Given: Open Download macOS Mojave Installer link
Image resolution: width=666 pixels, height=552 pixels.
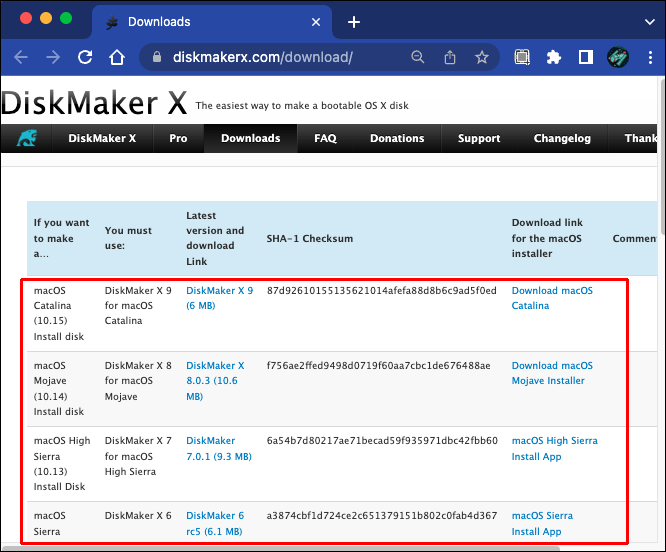Looking at the screenshot, I should (x=552, y=373).
